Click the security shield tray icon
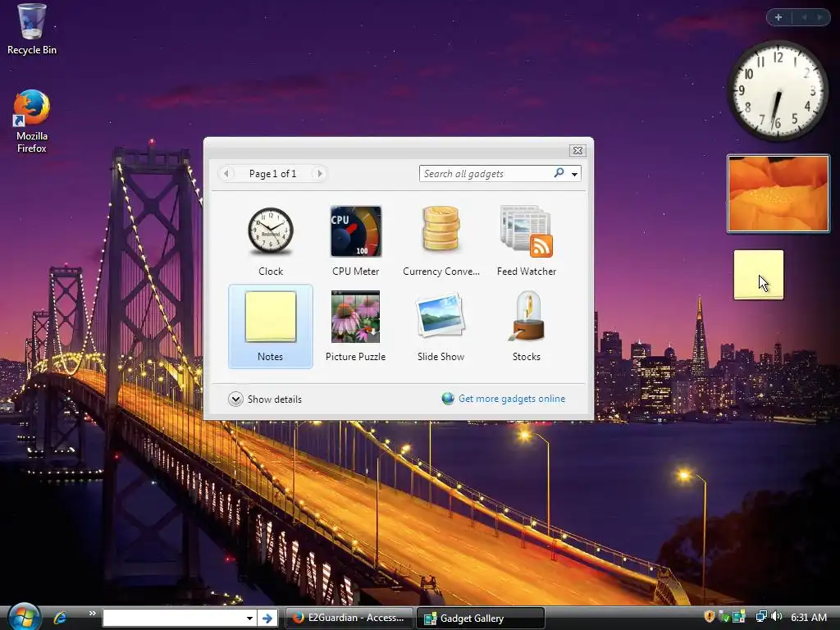 [710, 617]
